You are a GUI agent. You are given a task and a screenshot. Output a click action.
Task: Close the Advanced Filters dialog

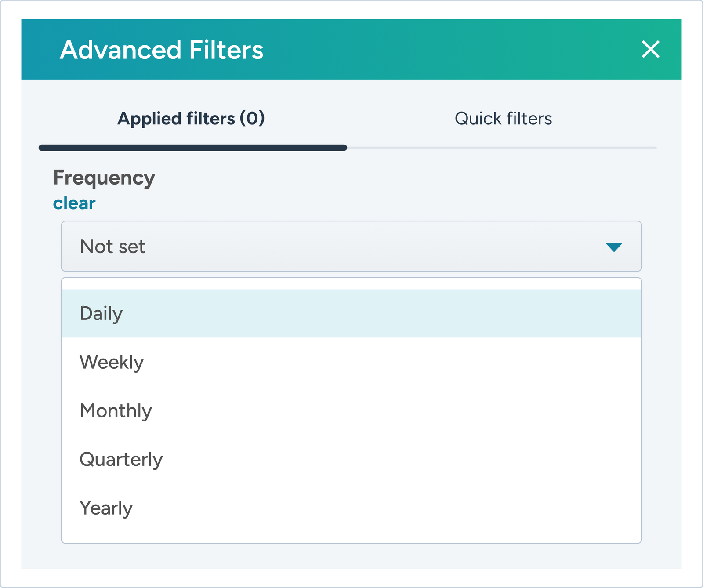click(x=650, y=49)
